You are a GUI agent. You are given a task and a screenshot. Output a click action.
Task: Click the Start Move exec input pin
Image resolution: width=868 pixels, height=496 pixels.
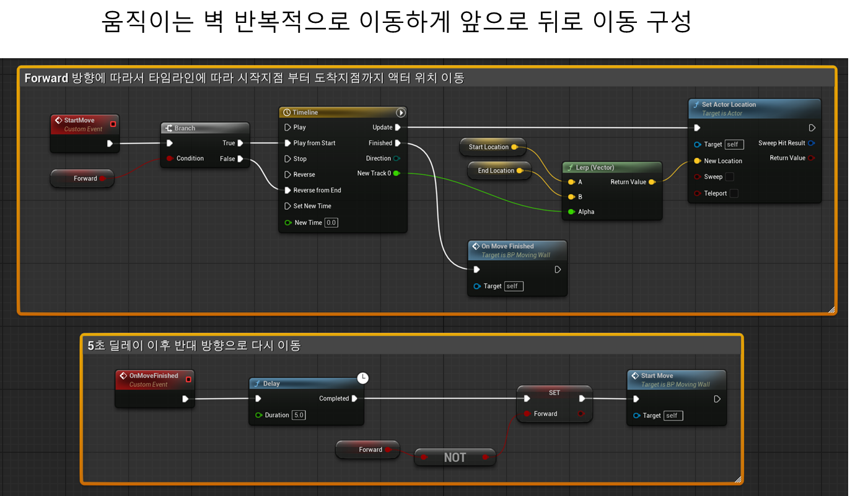pyautogui.click(x=636, y=399)
